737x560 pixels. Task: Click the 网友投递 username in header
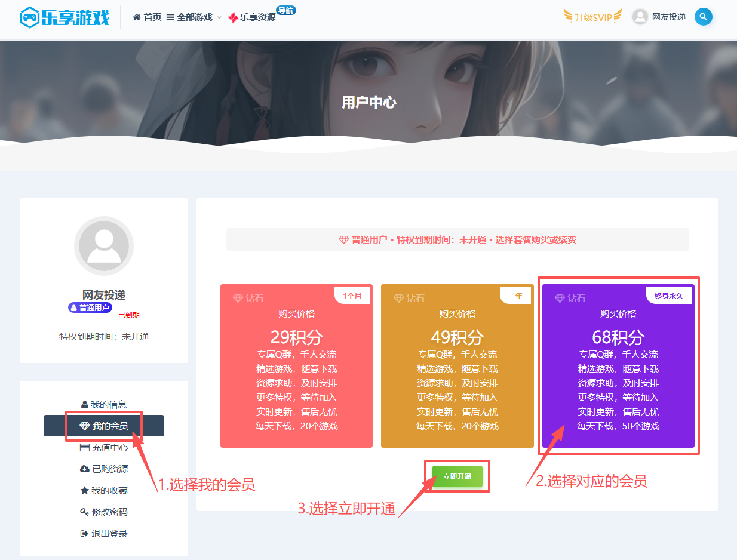[668, 17]
